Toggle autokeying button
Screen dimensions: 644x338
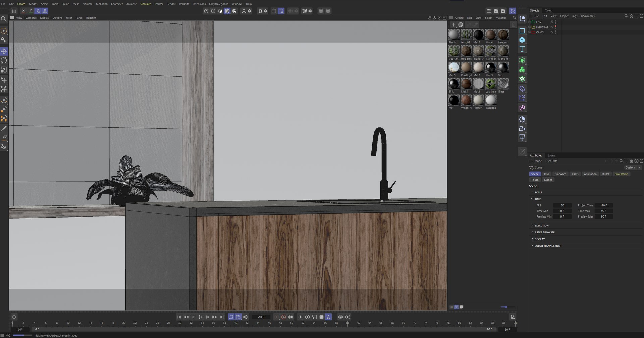tap(284, 317)
